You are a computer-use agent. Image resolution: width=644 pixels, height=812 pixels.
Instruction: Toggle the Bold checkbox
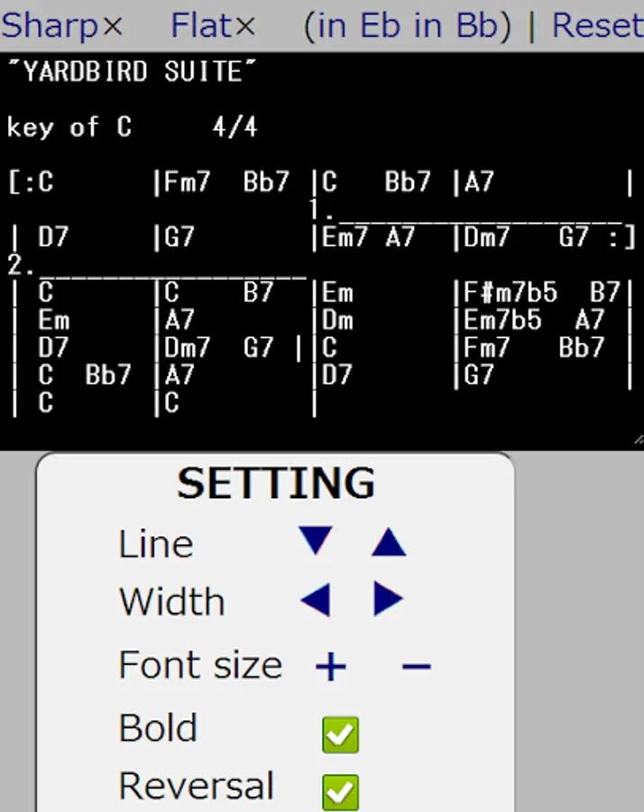[x=340, y=734]
